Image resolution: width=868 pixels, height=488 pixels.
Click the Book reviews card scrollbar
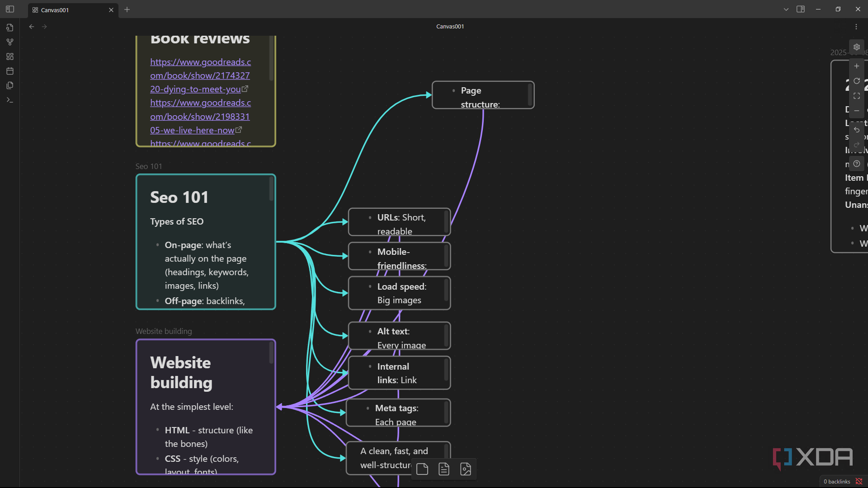tap(271, 59)
